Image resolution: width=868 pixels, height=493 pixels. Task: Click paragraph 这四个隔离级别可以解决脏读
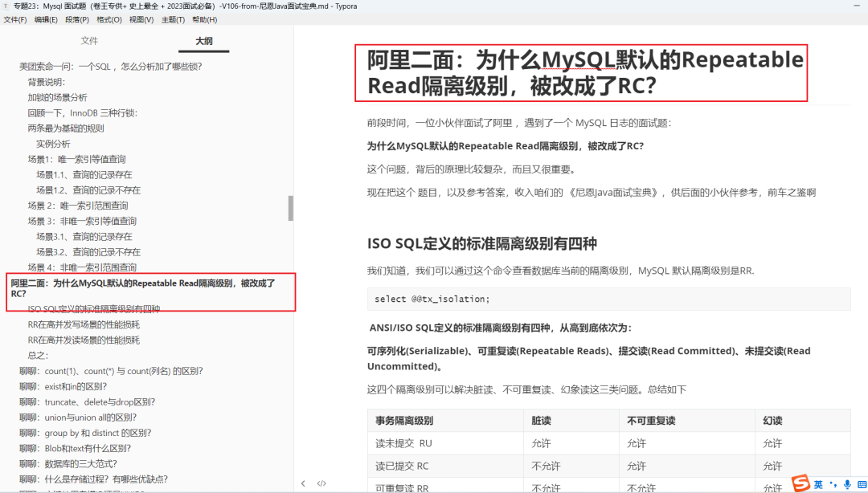526,390
